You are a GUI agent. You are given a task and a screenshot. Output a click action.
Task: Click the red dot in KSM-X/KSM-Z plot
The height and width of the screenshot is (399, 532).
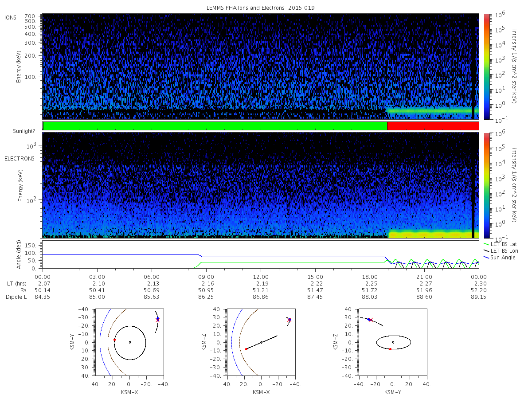point(246,349)
